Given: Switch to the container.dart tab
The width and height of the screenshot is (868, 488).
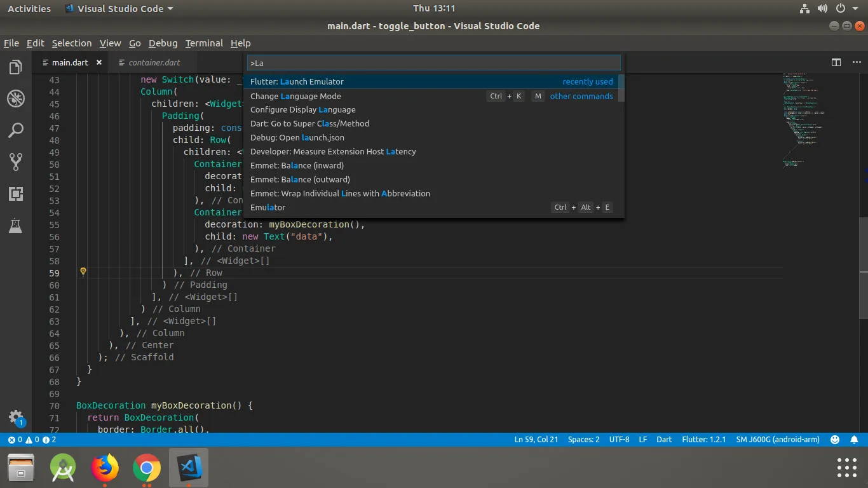Looking at the screenshot, I should pyautogui.click(x=154, y=62).
